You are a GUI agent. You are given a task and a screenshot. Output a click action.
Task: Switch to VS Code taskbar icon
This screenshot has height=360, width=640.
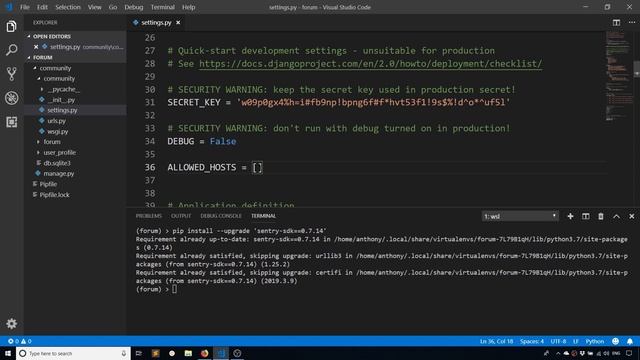click(220, 353)
